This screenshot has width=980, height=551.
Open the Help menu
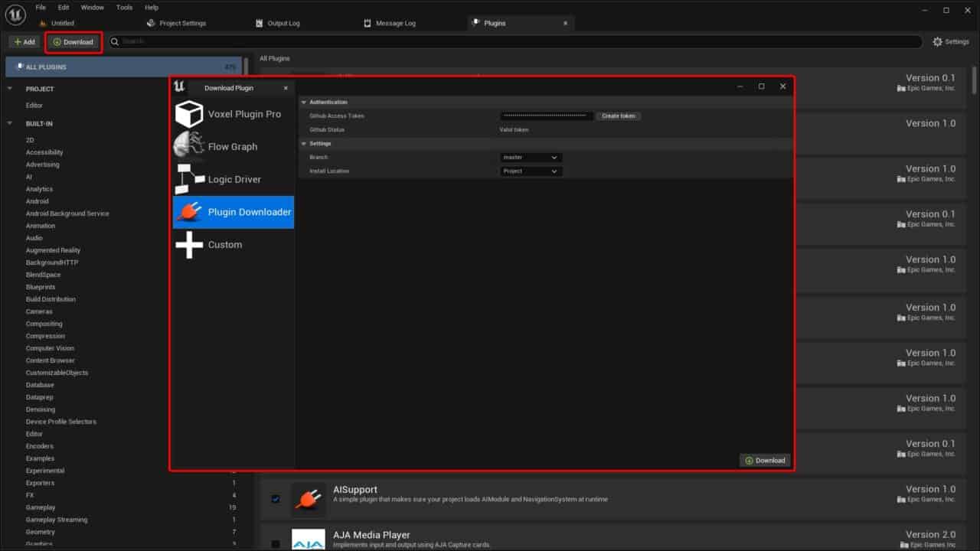152,7
